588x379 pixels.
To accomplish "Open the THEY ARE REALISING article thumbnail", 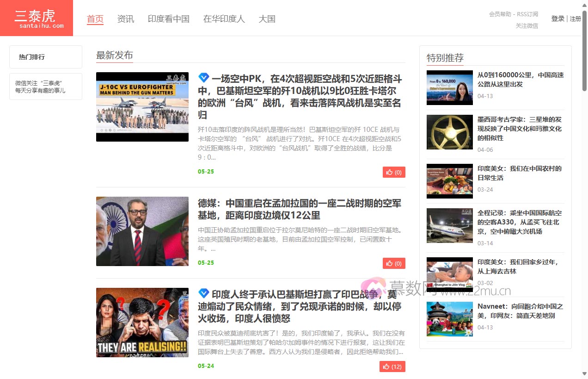I will tap(142, 322).
